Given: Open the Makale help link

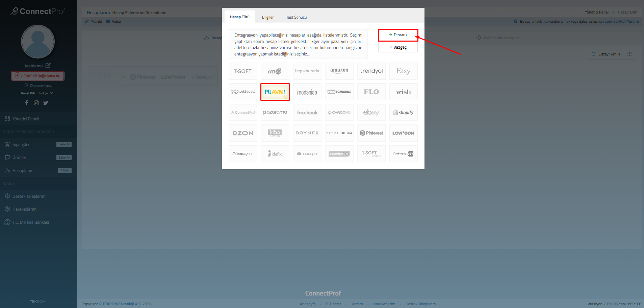Looking at the screenshot, I should 94,21.
